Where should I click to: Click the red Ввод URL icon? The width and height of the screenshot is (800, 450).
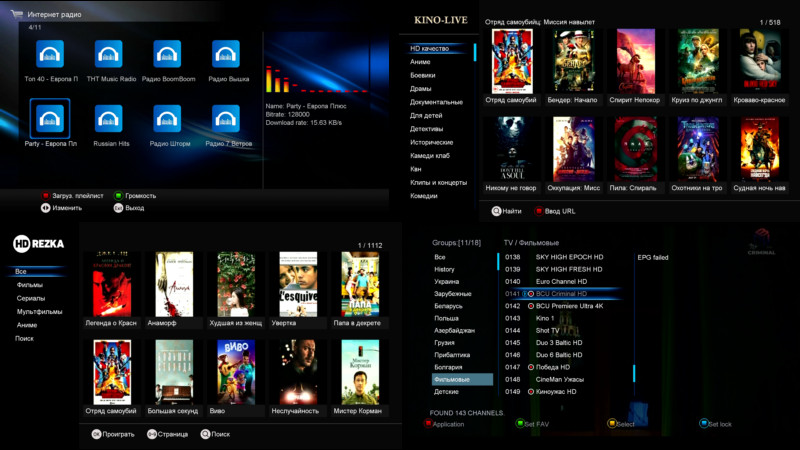click(x=539, y=211)
